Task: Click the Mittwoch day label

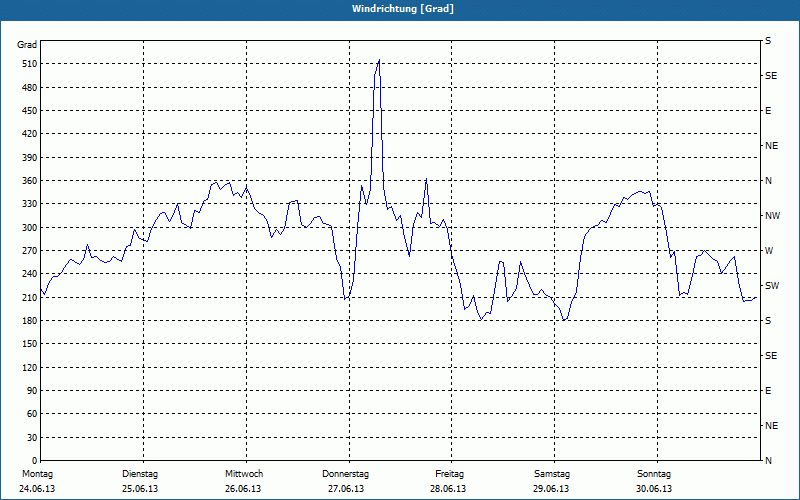Action: [x=244, y=474]
